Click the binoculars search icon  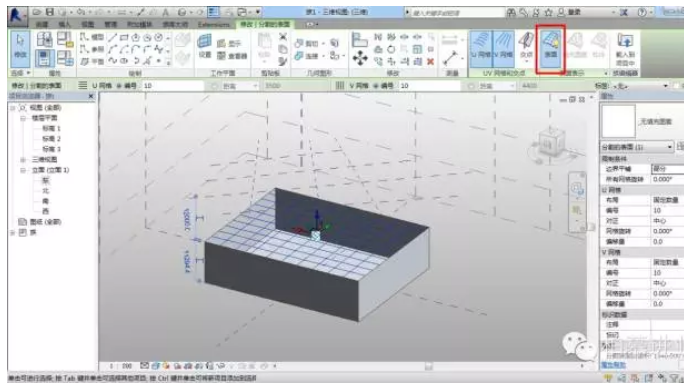(511, 12)
